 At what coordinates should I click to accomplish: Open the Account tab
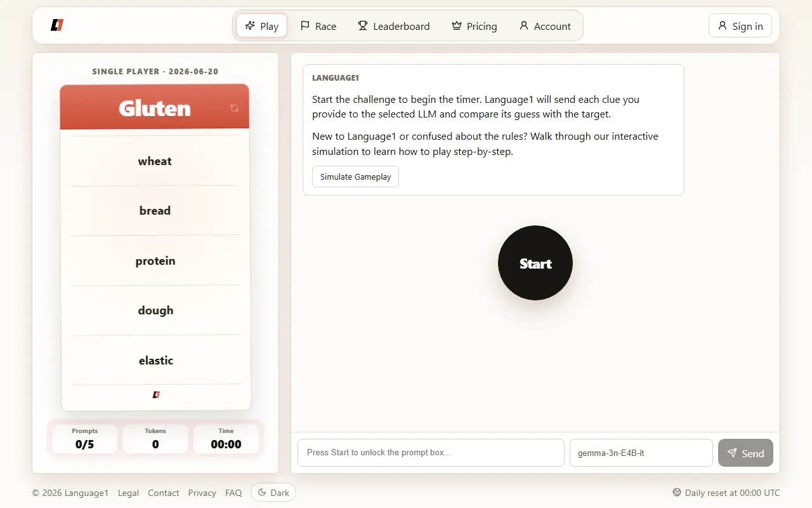[x=545, y=26]
